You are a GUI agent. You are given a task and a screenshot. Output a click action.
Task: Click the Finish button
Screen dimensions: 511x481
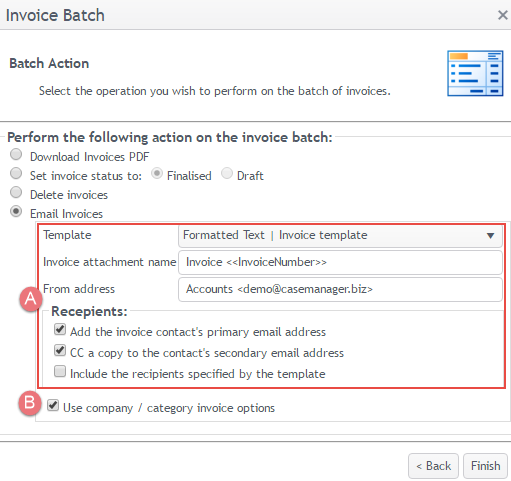click(485, 466)
